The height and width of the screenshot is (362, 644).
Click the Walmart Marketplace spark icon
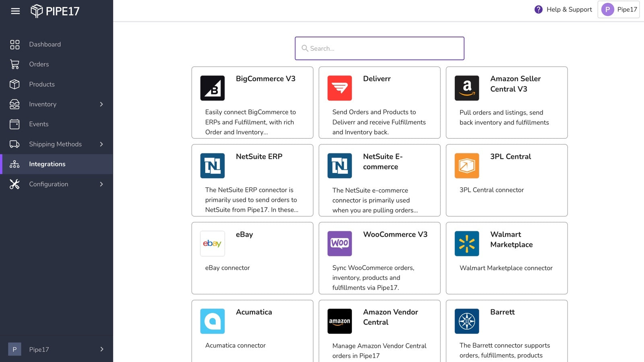pos(466,243)
